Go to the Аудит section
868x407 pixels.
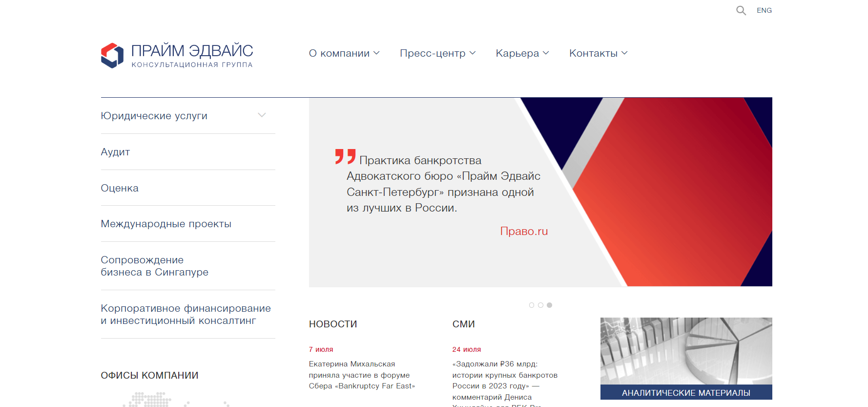[115, 152]
